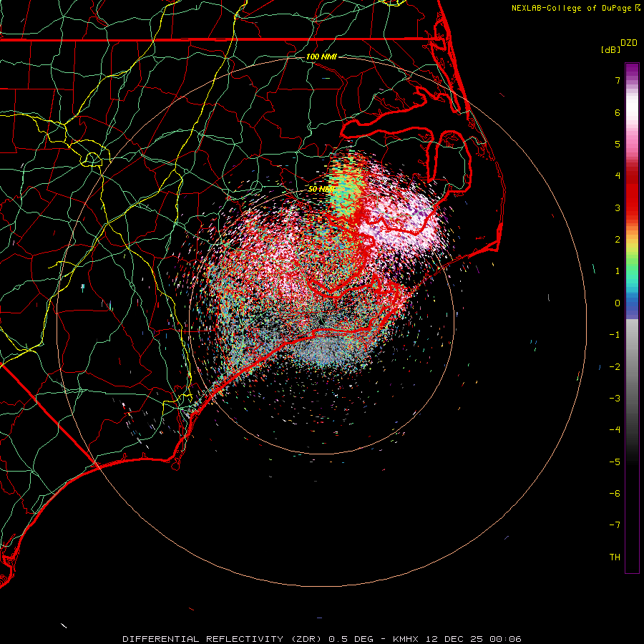Click the 50 NMI range ring label
Screen dimensions: 644x644
pos(321,190)
